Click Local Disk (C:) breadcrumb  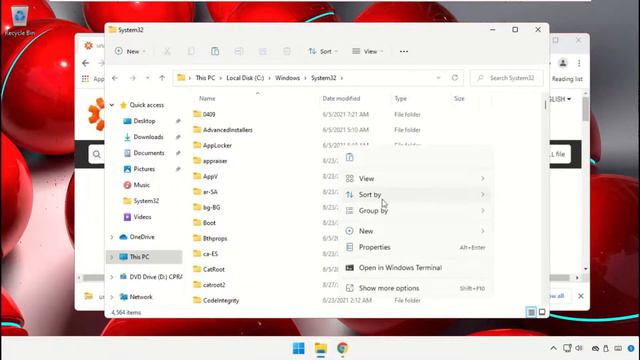click(245, 78)
